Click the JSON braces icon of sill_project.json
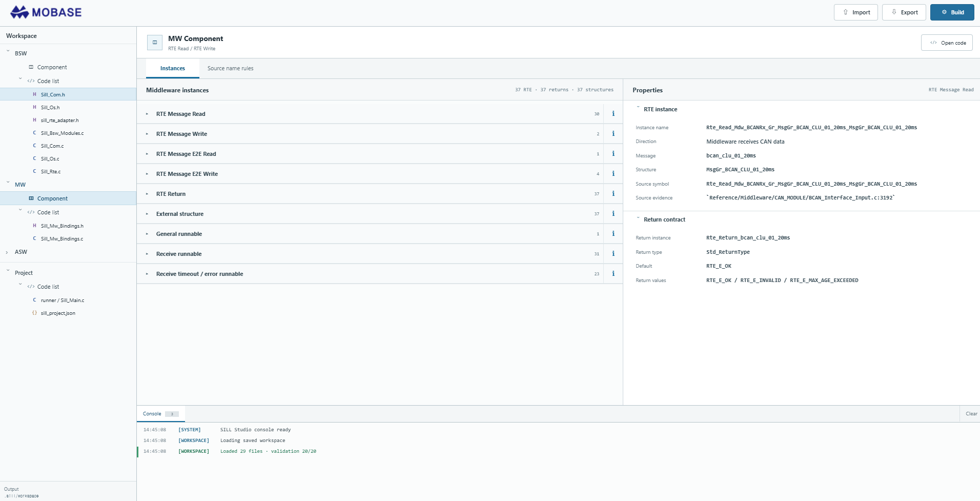The width and height of the screenshot is (980, 501). point(34,313)
